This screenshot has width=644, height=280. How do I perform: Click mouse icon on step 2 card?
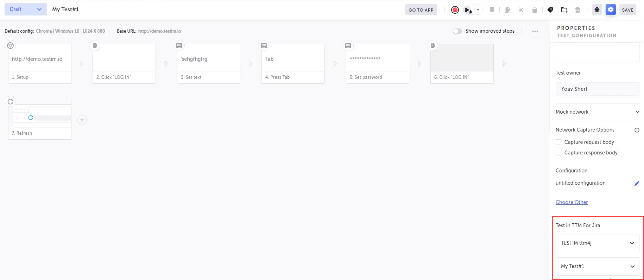(95, 45)
